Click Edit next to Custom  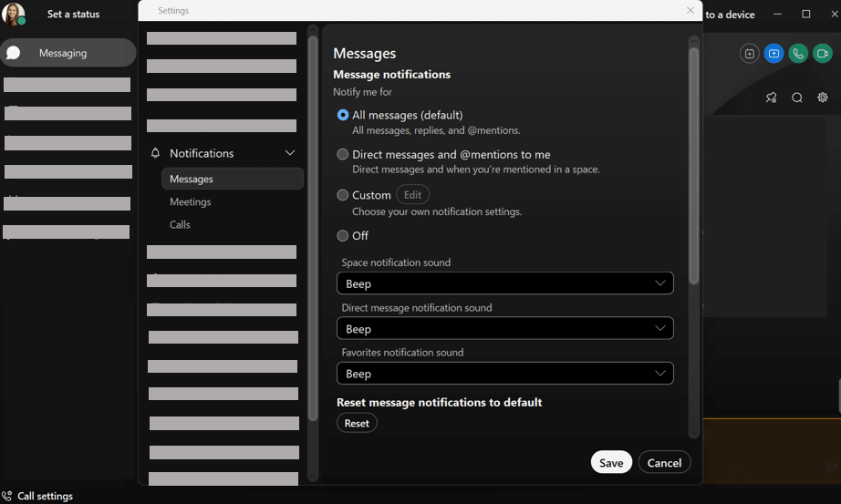pyautogui.click(x=412, y=195)
